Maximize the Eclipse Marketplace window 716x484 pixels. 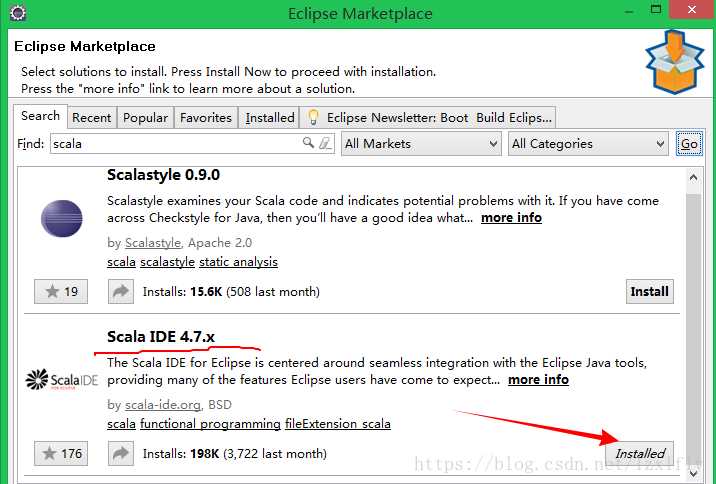656,10
